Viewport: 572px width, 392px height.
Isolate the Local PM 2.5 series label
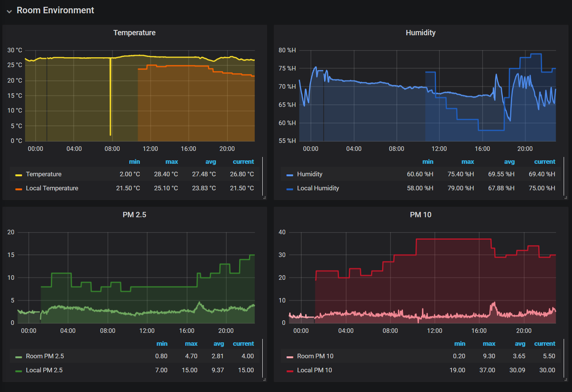44,370
